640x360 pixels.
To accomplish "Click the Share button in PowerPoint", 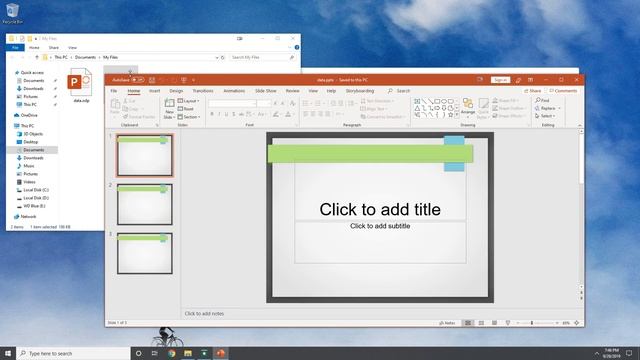I will click(533, 91).
